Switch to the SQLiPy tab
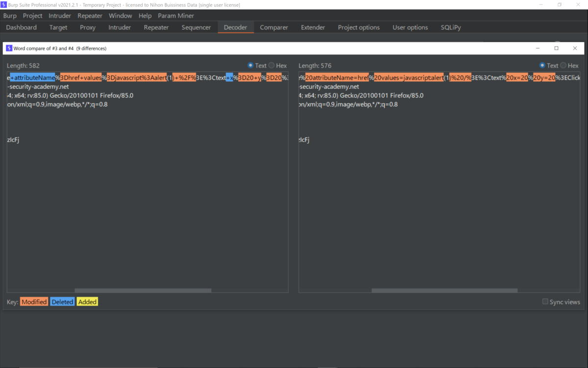Screen dimensions: 588x368 click(451, 27)
